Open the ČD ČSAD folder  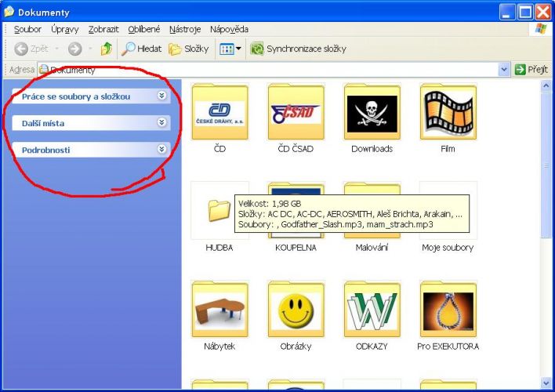296,112
